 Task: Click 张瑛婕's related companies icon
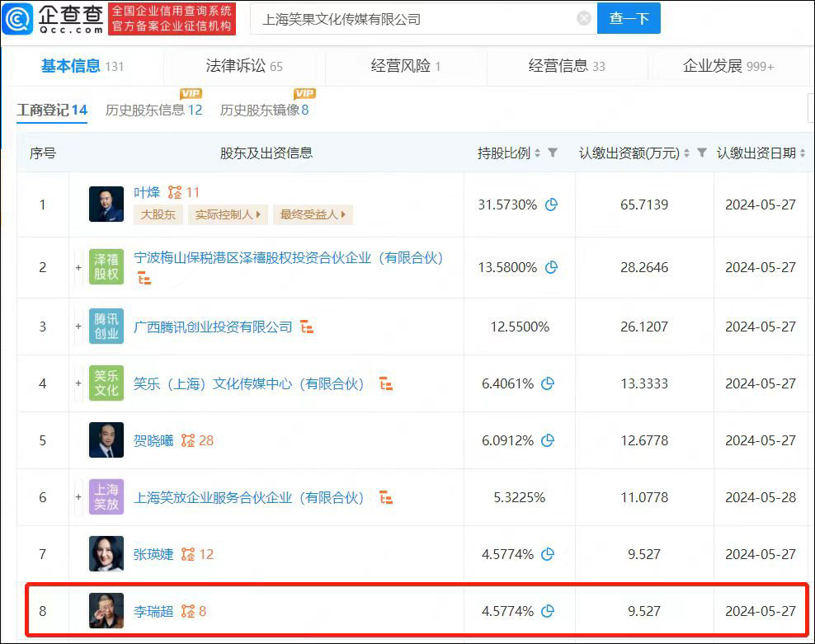tap(188, 555)
